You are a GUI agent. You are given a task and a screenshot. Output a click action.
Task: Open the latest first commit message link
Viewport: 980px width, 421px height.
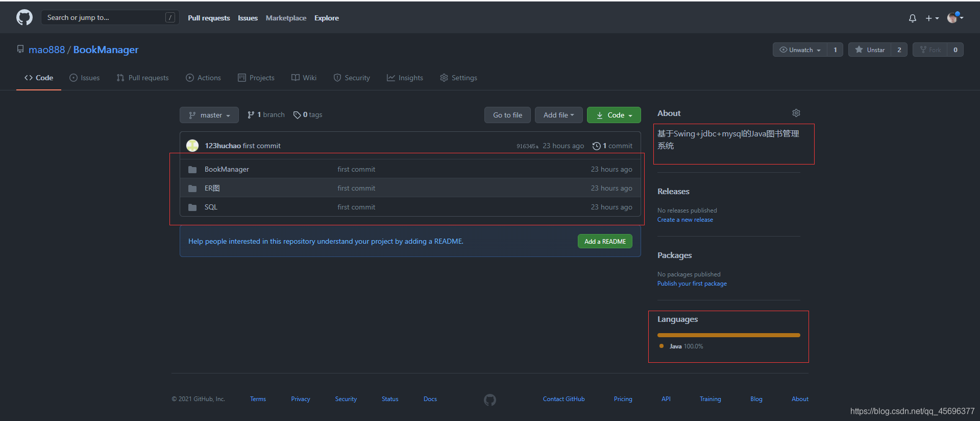262,146
